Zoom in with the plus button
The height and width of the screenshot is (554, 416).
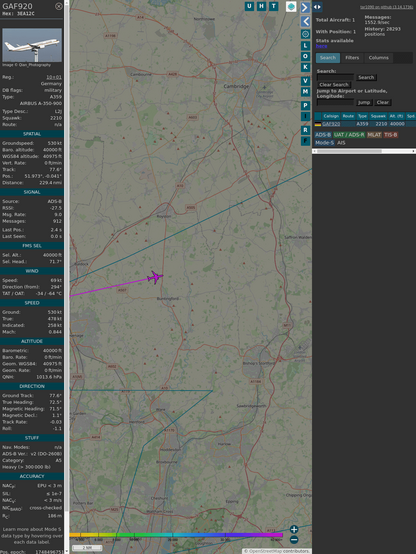(294, 529)
